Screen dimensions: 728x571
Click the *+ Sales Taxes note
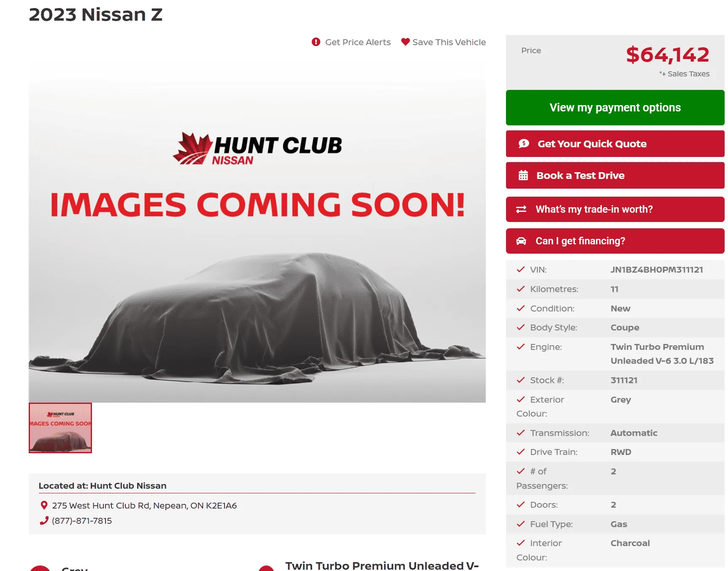(685, 74)
